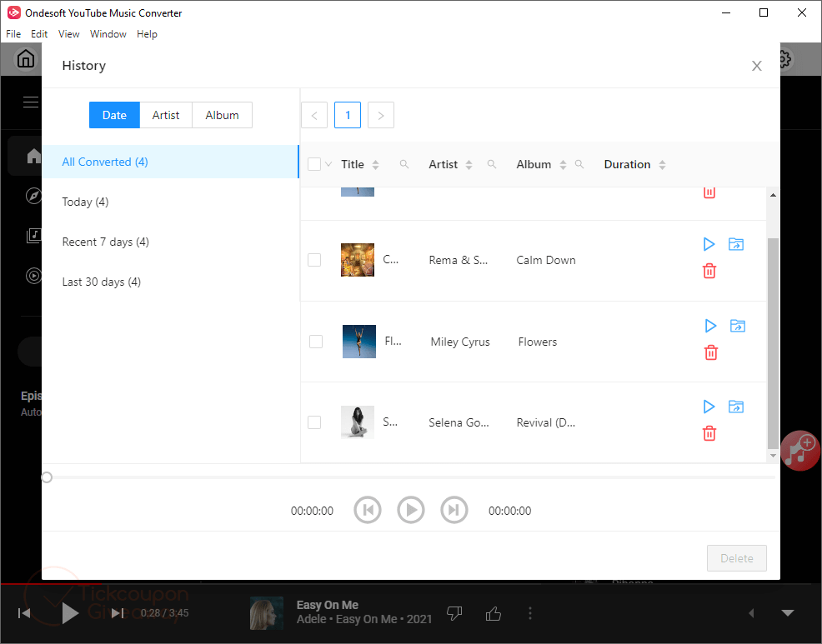Select Last 30 days (4) filter
822x644 pixels.
(x=170, y=282)
